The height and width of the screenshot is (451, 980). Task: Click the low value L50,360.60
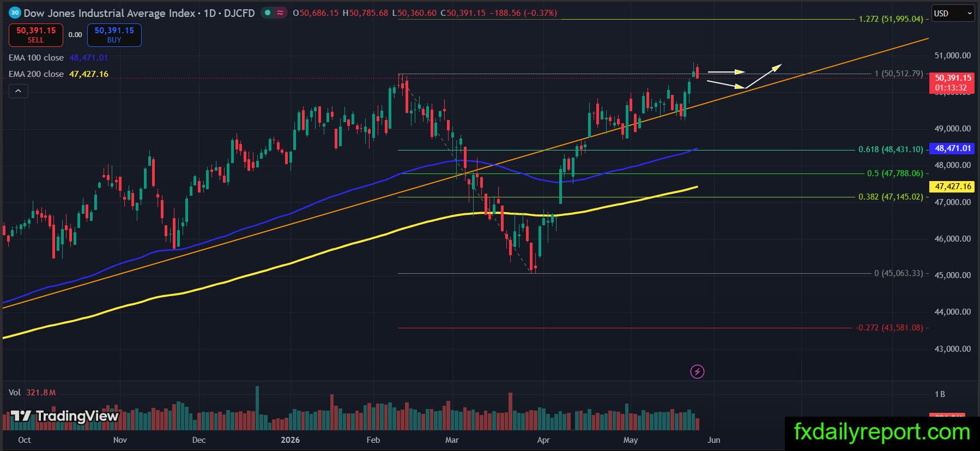click(414, 13)
